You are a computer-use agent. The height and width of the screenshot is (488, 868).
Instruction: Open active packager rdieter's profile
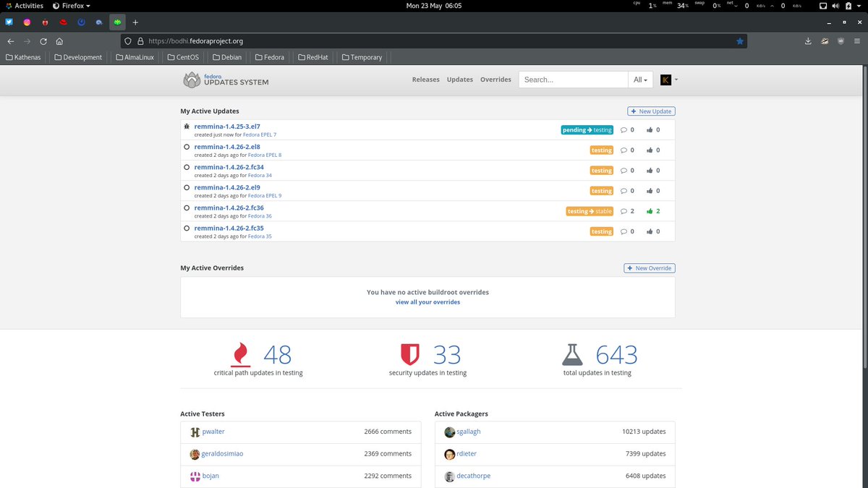pyautogui.click(x=467, y=454)
